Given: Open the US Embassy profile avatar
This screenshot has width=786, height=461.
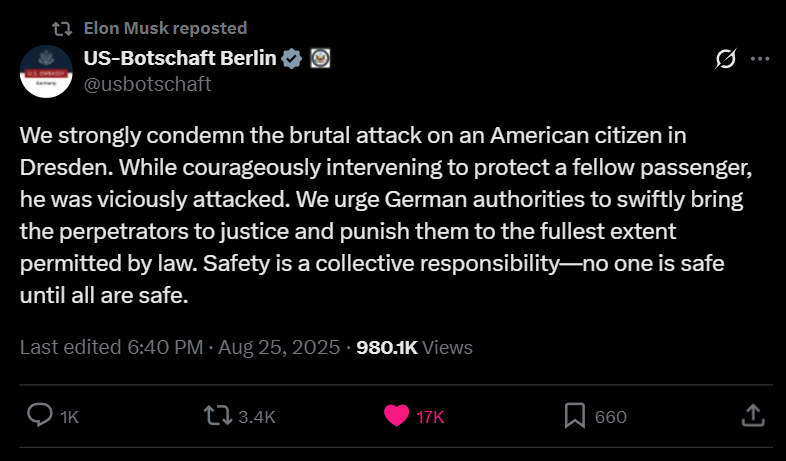Looking at the screenshot, I should click(x=46, y=70).
